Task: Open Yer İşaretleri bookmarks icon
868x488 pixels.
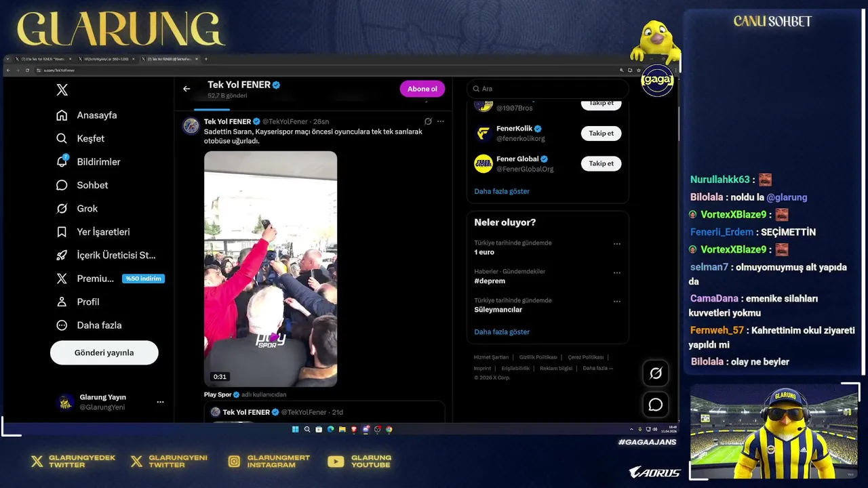Action: (x=62, y=232)
